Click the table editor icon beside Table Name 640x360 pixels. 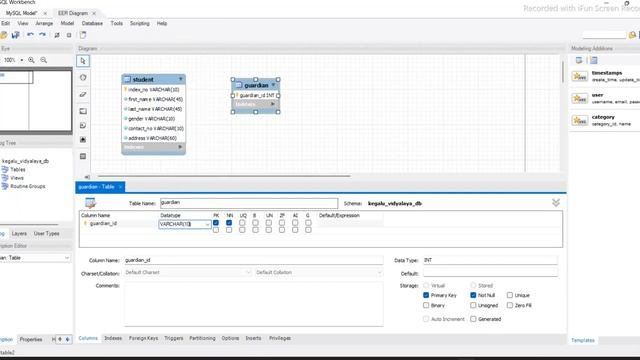point(90,202)
